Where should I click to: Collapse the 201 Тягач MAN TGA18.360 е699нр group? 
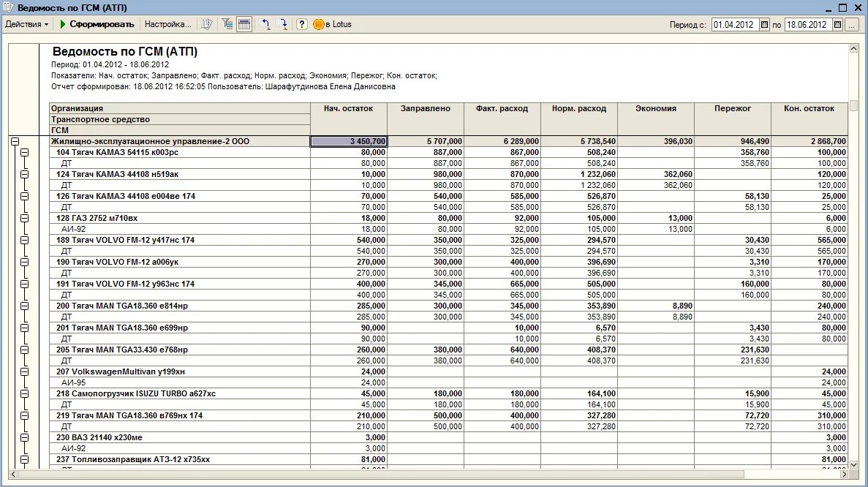click(x=24, y=328)
